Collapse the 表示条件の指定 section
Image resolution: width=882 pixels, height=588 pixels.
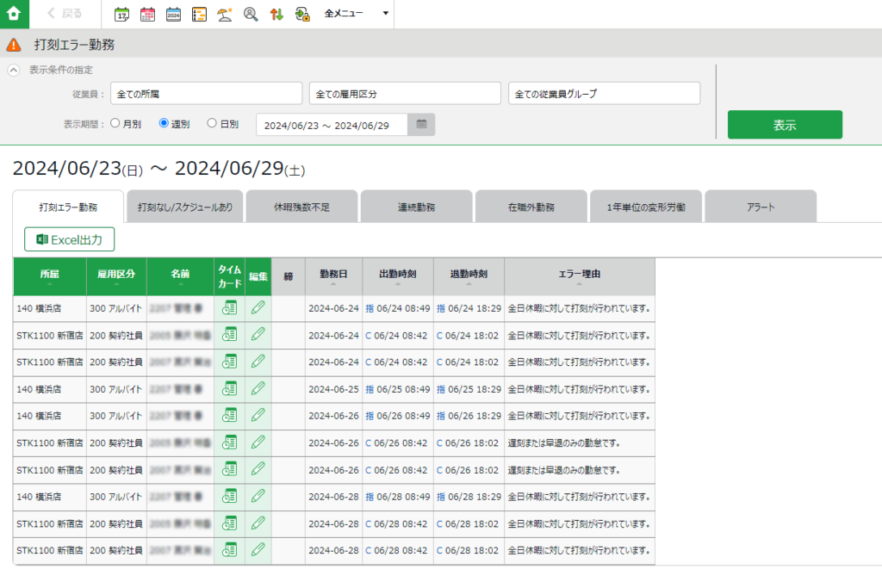click(13, 70)
